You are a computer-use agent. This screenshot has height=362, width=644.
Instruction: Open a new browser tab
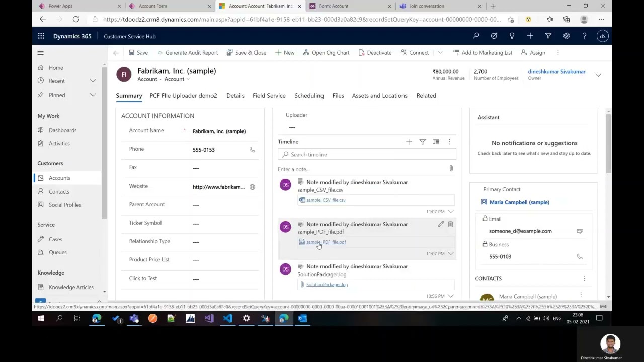click(x=493, y=6)
